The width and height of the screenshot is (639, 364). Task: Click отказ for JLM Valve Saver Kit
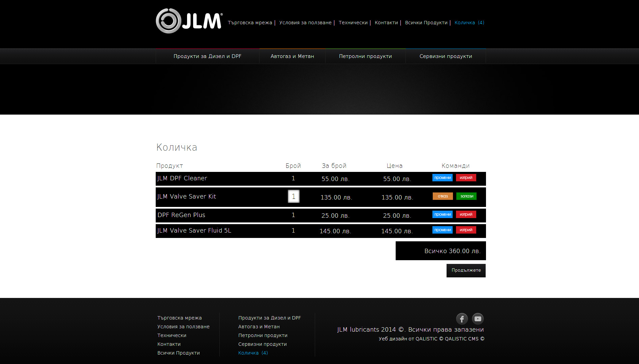click(443, 196)
